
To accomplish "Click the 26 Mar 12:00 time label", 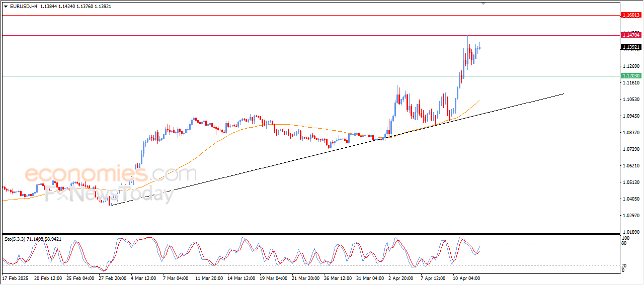I will [338, 278].
